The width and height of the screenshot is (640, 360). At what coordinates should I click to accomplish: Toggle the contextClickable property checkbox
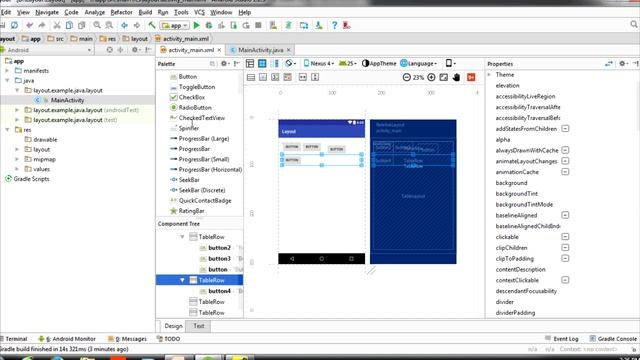[565, 280]
